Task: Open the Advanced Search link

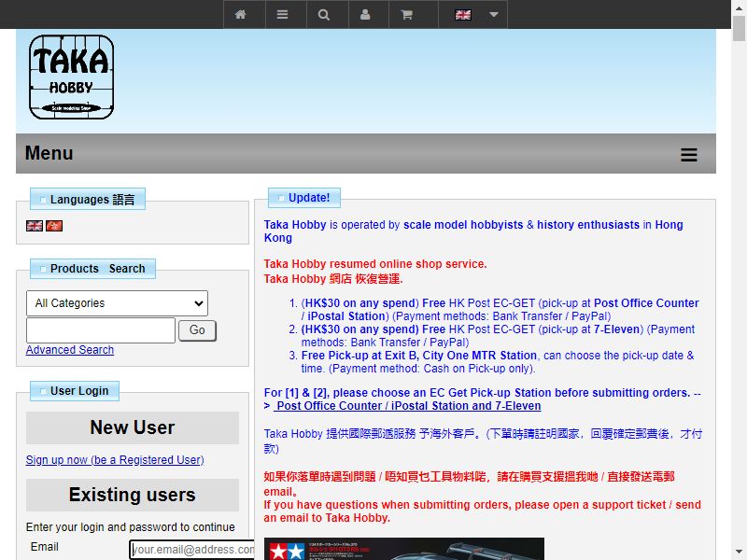Action: (x=70, y=350)
